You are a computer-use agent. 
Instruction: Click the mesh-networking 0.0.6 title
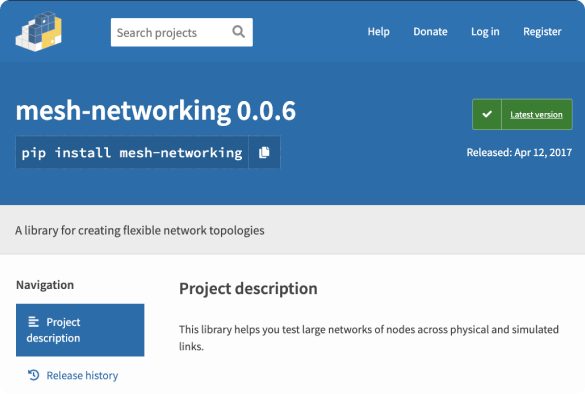coord(156,110)
